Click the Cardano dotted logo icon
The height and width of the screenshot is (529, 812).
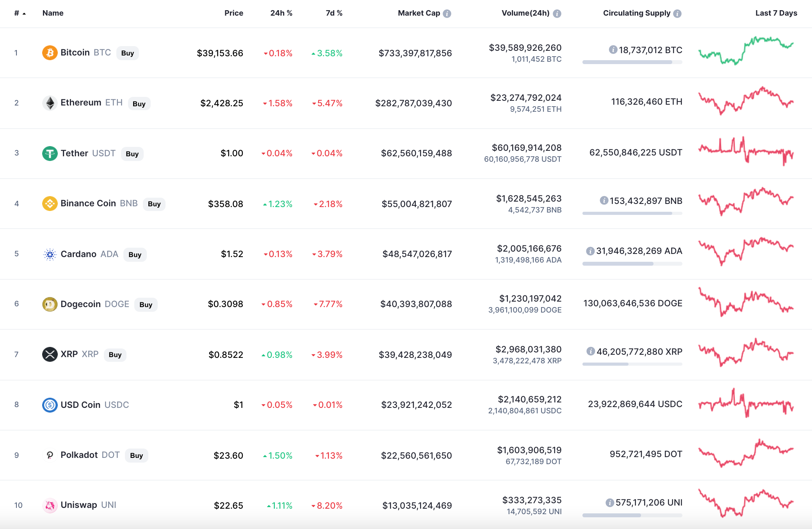(50, 254)
